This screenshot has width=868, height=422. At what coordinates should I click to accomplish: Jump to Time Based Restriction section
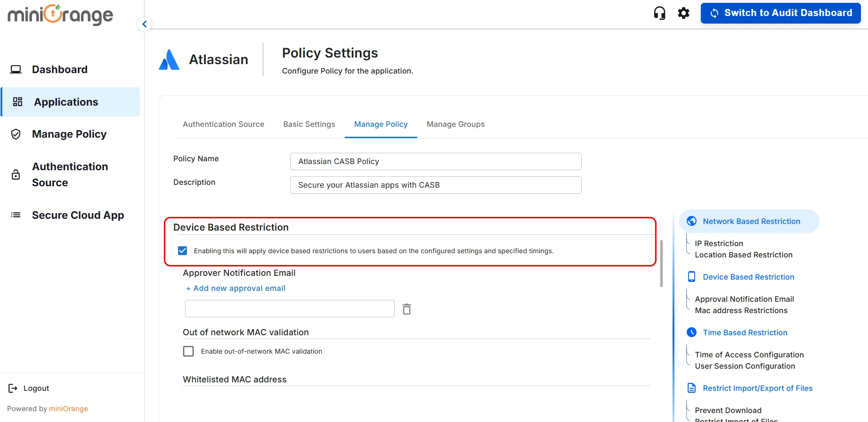pyautogui.click(x=745, y=332)
